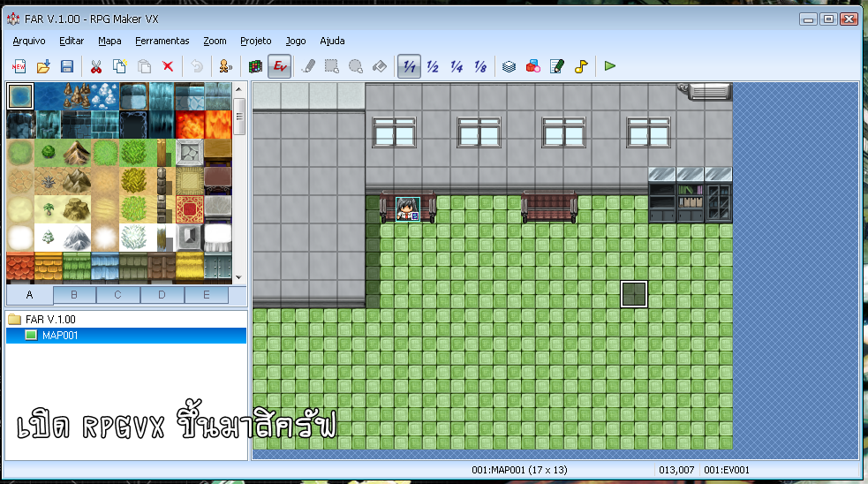Select the FAR V.1.00 project folder
This screenshot has width=868, height=484.
pyautogui.click(x=50, y=320)
